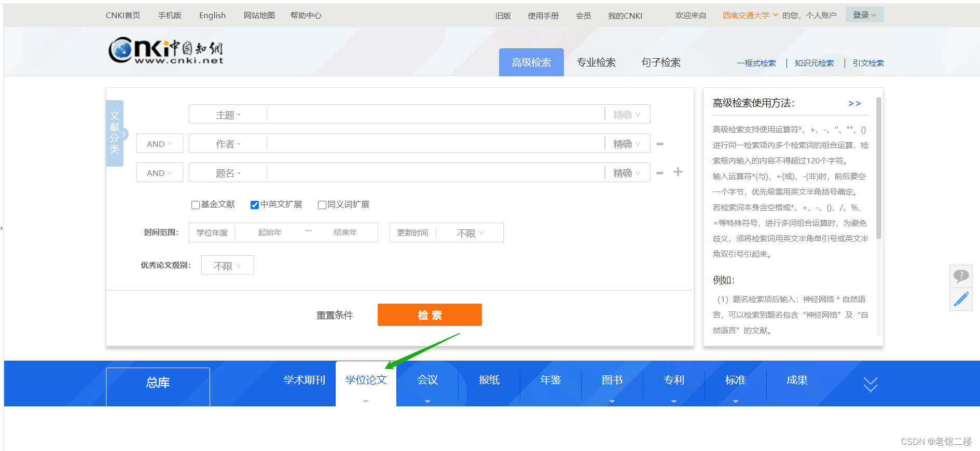Open the AND operator dropdown for 题名

[x=159, y=173]
